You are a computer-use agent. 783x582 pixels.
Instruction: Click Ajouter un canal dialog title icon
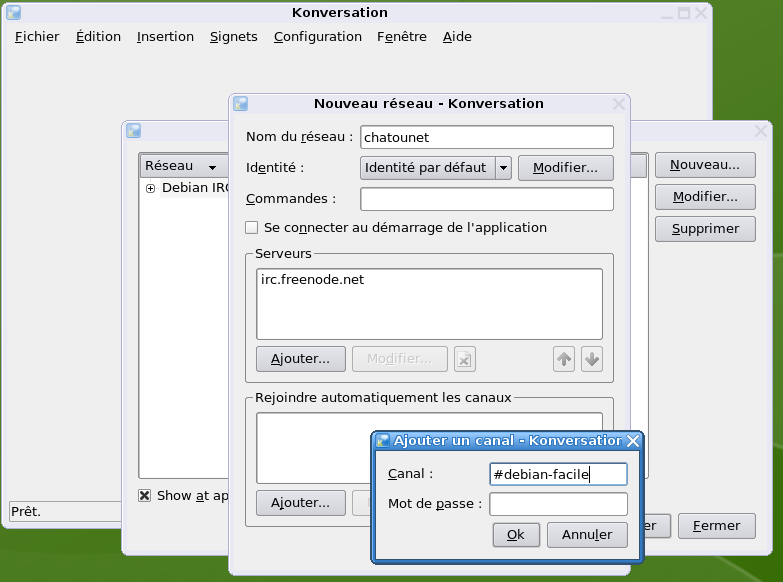[x=382, y=441]
